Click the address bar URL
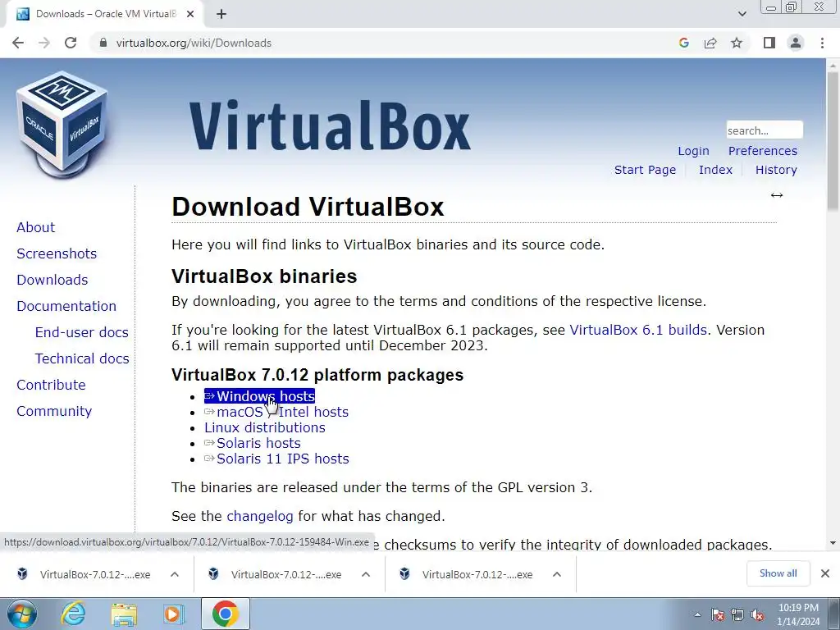This screenshot has width=840, height=630. coord(194,43)
